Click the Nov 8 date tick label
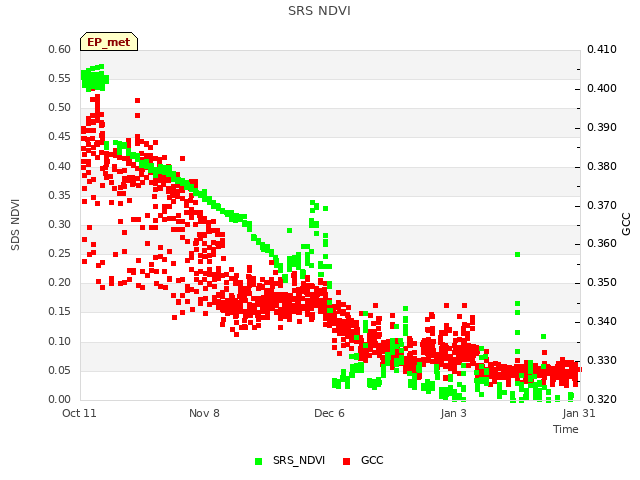Screen dimensions: 640x480 204,413
